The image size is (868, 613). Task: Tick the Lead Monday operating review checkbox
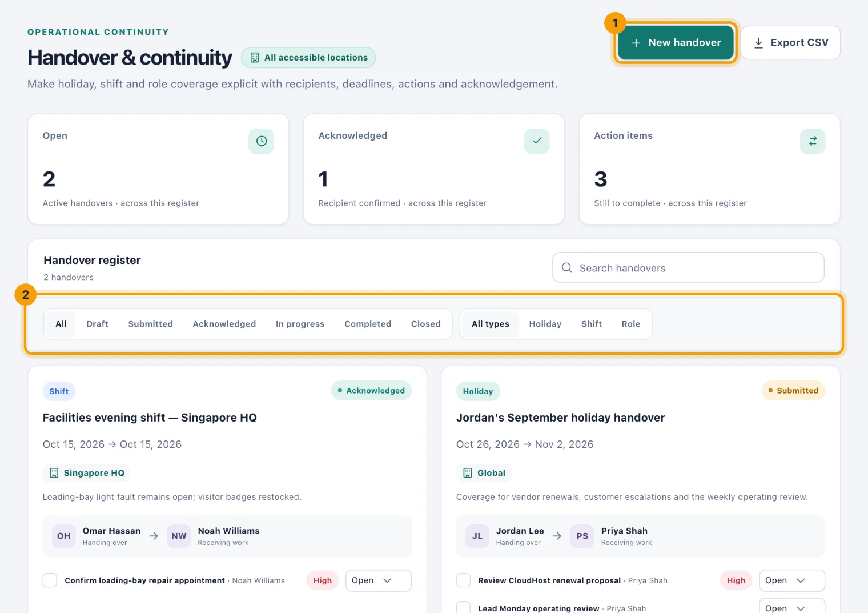coord(464,608)
